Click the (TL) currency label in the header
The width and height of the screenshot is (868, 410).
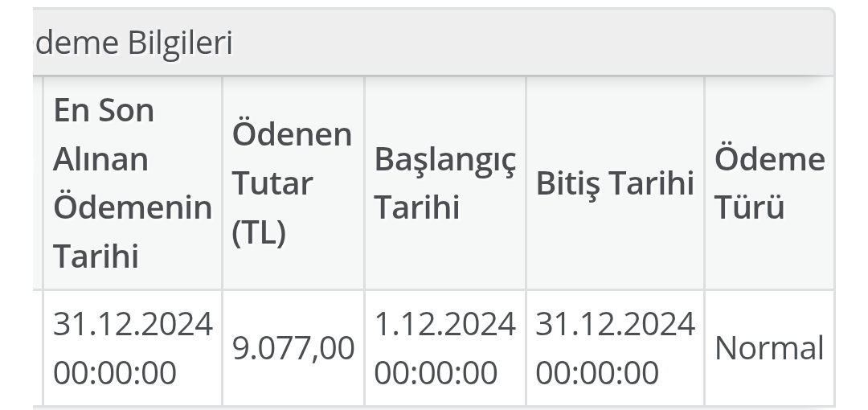pyautogui.click(x=259, y=233)
